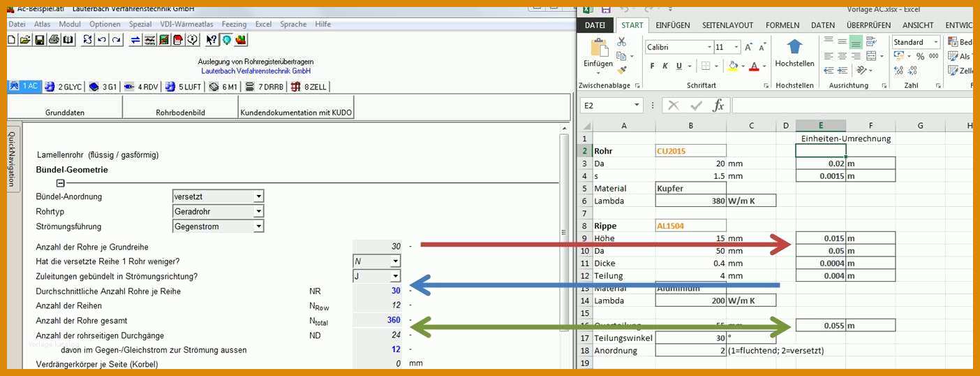Save using the floppy disk icon in Lauterbach

tap(40, 40)
